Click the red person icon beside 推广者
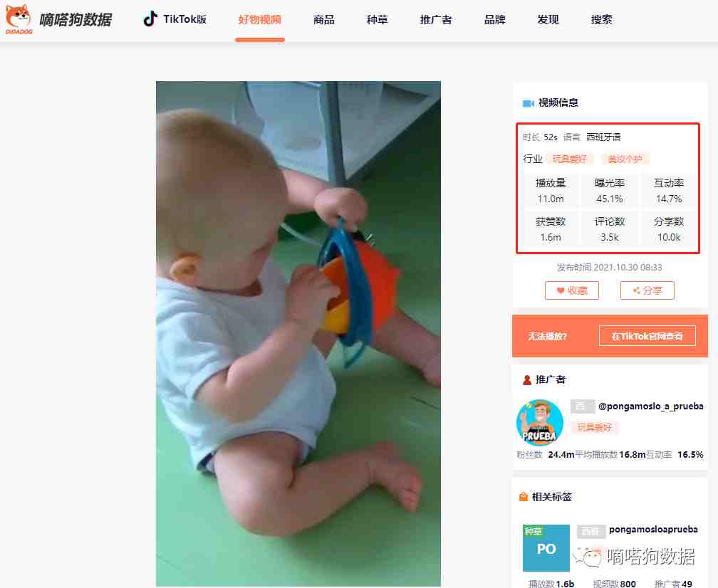718x588 pixels. pyautogui.click(x=527, y=380)
